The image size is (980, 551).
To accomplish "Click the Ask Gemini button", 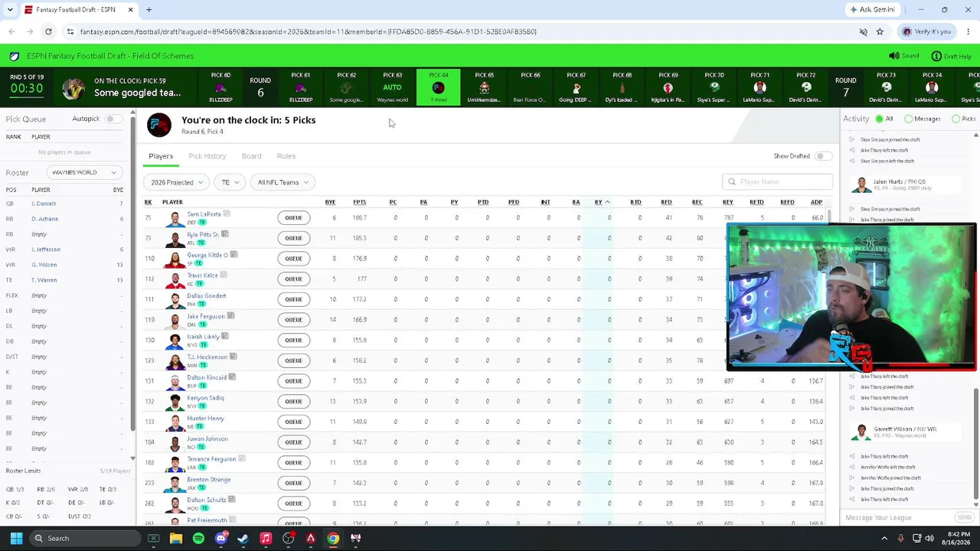I will (871, 10).
